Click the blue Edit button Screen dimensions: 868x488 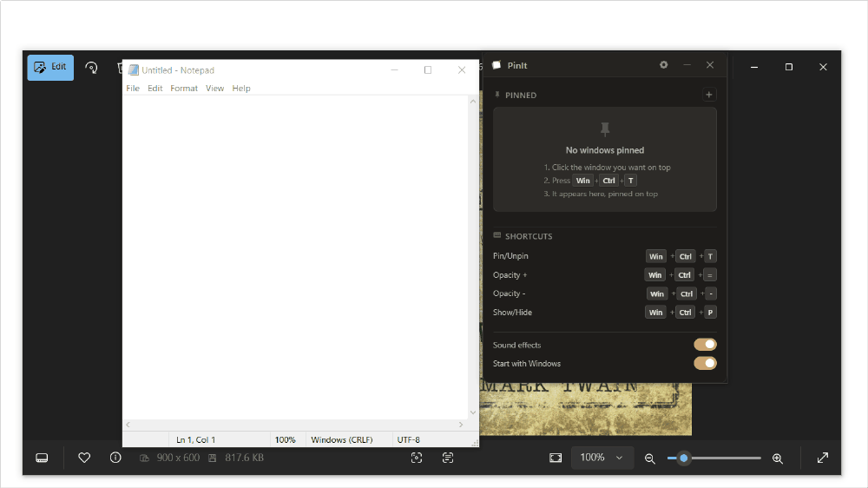pyautogui.click(x=50, y=67)
